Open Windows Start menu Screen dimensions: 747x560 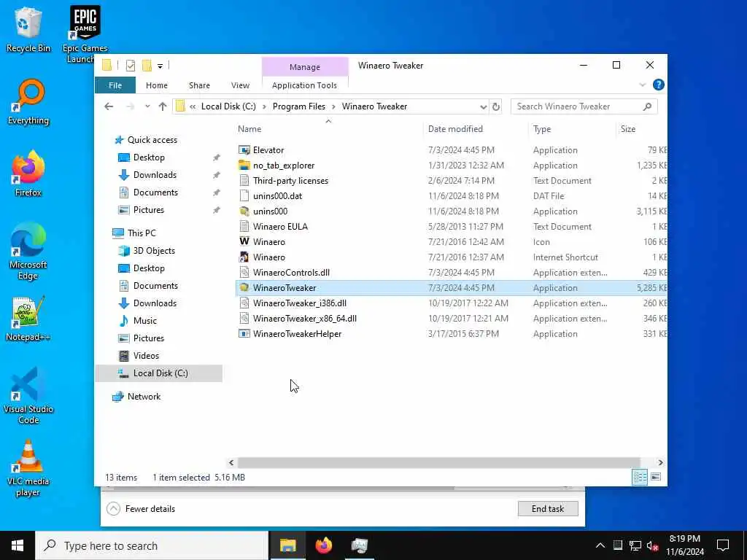18,545
